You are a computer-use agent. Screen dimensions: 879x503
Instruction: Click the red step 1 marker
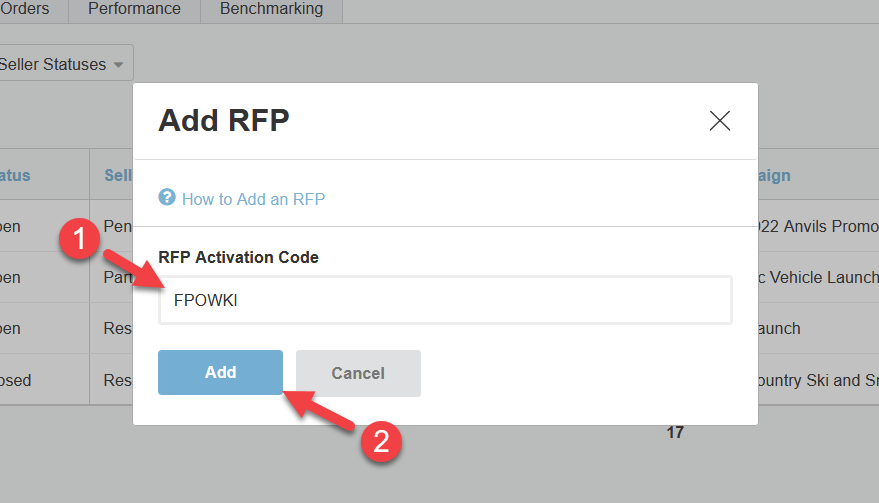pos(82,241)
